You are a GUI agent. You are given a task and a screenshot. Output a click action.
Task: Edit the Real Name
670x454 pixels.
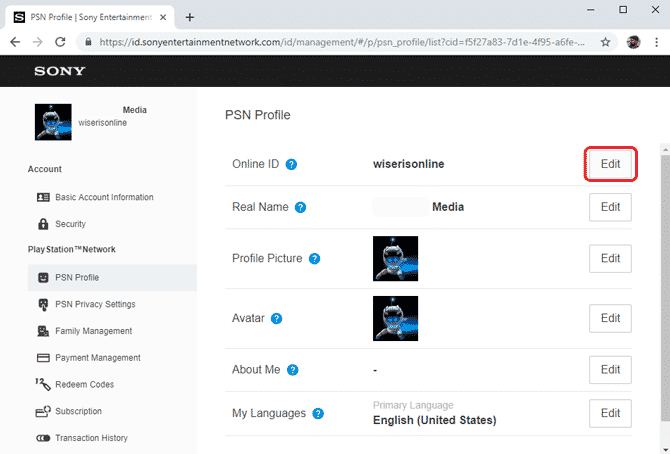(610, 207)
